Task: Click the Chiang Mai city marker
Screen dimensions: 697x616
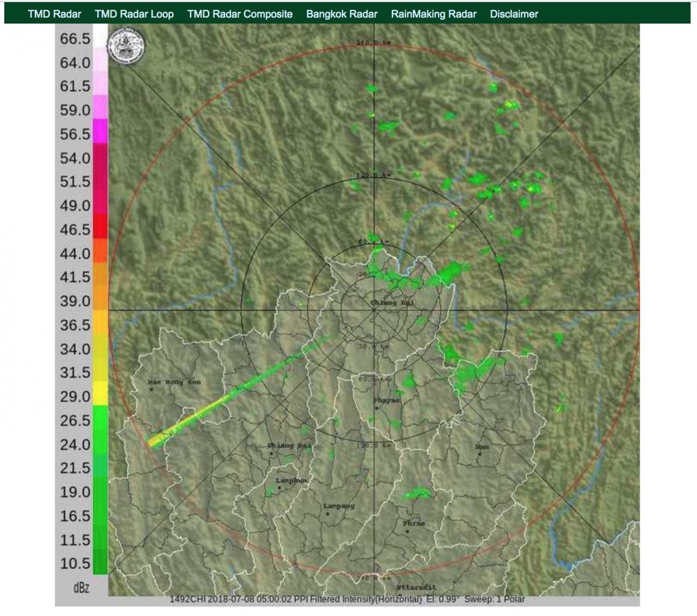Action: [272, 453]
